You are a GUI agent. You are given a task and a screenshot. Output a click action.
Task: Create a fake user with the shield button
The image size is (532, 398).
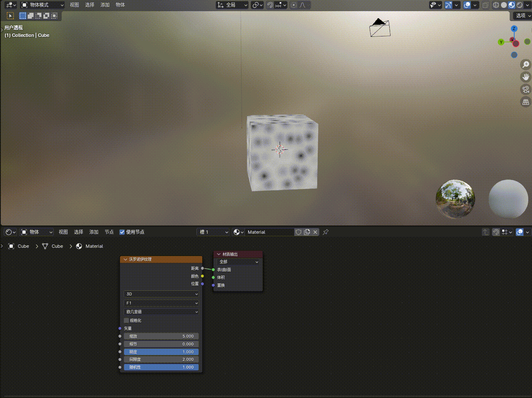(298, 232)
